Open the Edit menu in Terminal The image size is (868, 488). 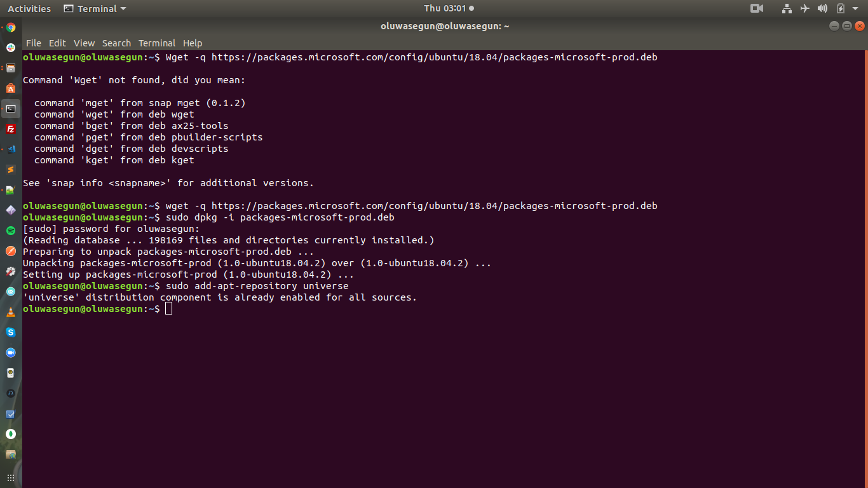tap(57, 43)
